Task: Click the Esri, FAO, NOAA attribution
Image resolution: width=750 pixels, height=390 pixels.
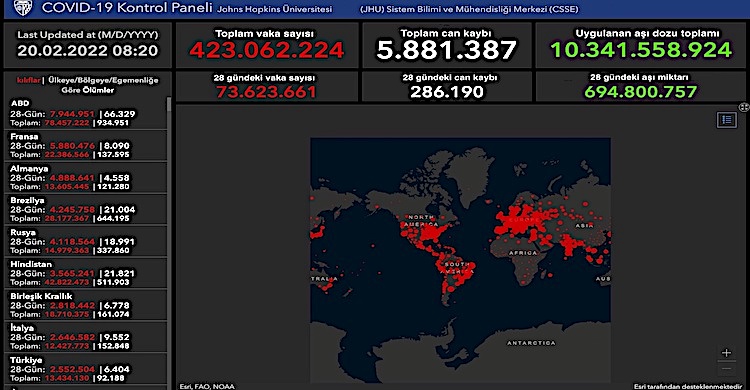Action: pyautogui.click(x=207, y=386)
